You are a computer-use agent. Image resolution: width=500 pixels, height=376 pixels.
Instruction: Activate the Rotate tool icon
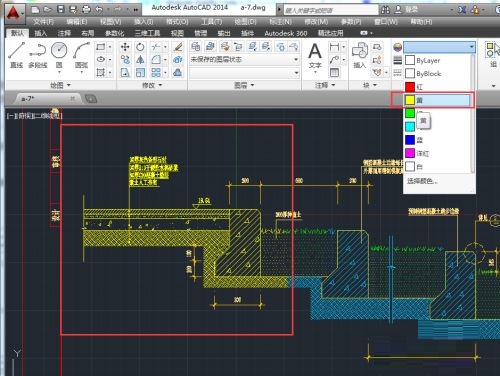pyautogui.click(x=140, y=47)
